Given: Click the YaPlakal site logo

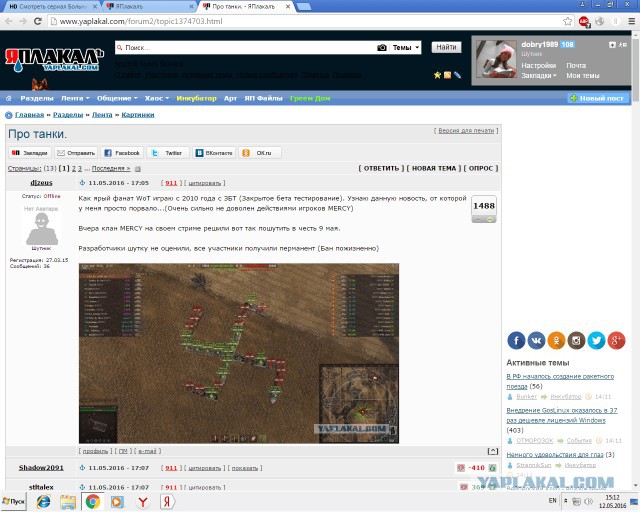Looking at the screenshot, I should (54, 60).
